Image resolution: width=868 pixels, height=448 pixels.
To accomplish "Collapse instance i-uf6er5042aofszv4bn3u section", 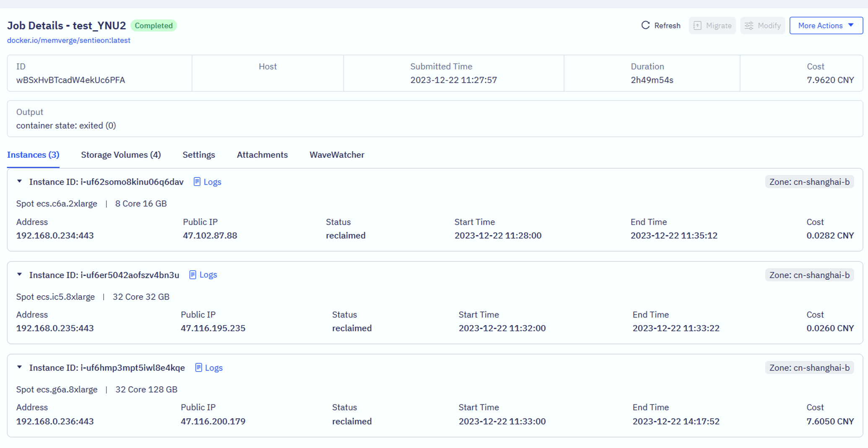I will click(19, 275).
